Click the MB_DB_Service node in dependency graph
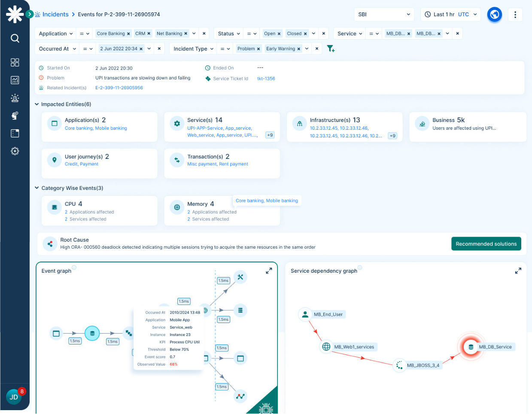 click(471, 347)
